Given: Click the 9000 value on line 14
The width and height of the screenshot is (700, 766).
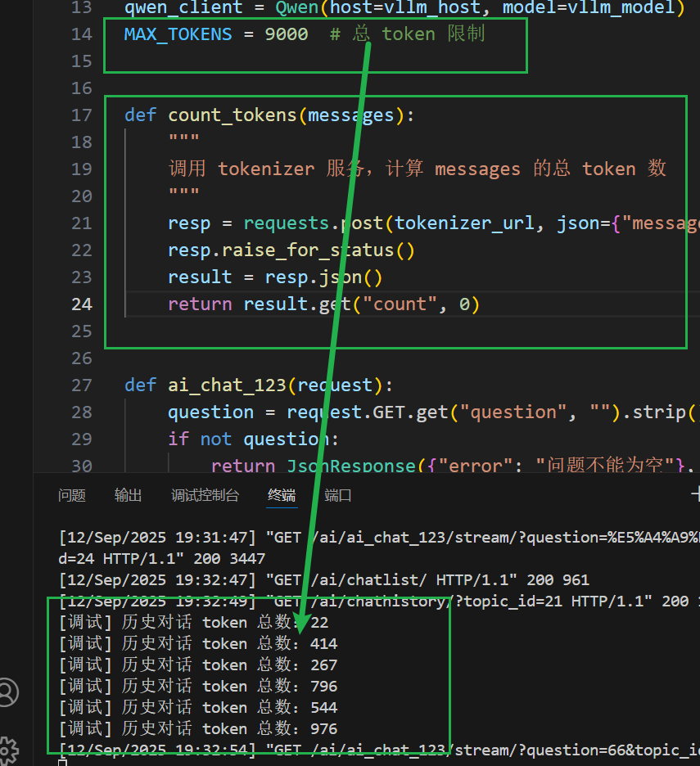Looking at the screenshot, I should coord(287,34).
